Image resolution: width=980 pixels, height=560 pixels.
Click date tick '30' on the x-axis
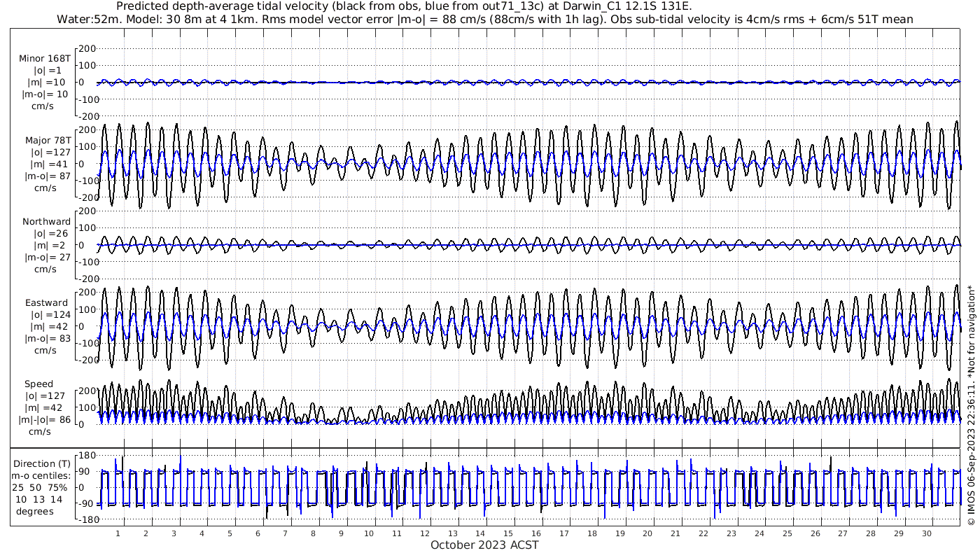click(x=927, y=533)
